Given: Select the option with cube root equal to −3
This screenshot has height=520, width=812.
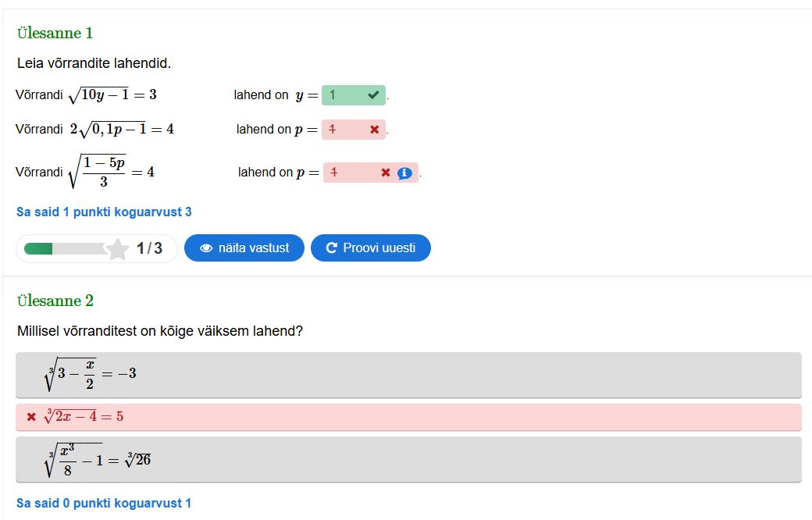Looking at the screenshot, I should coord(408,375).
